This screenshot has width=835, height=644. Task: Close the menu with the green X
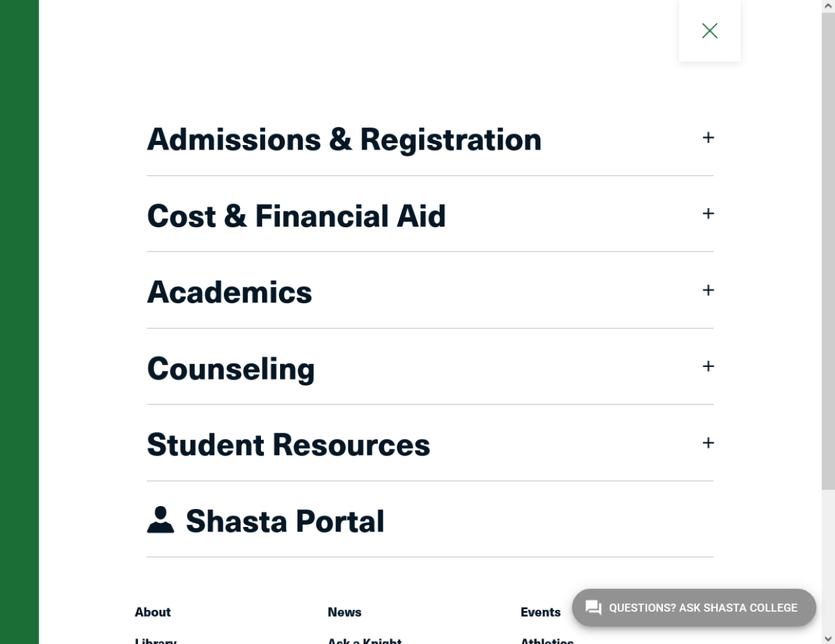click(x=710, y=31)
